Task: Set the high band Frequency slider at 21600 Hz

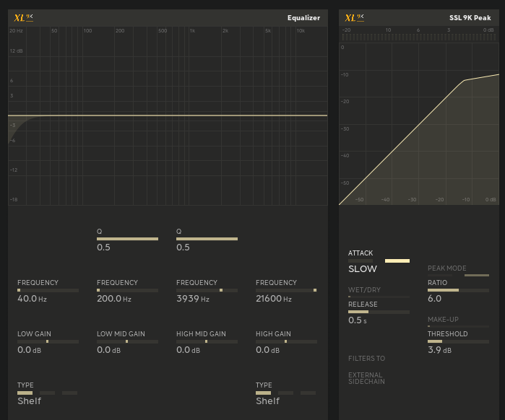Action: pyautogui.click(x=286, y=290)
